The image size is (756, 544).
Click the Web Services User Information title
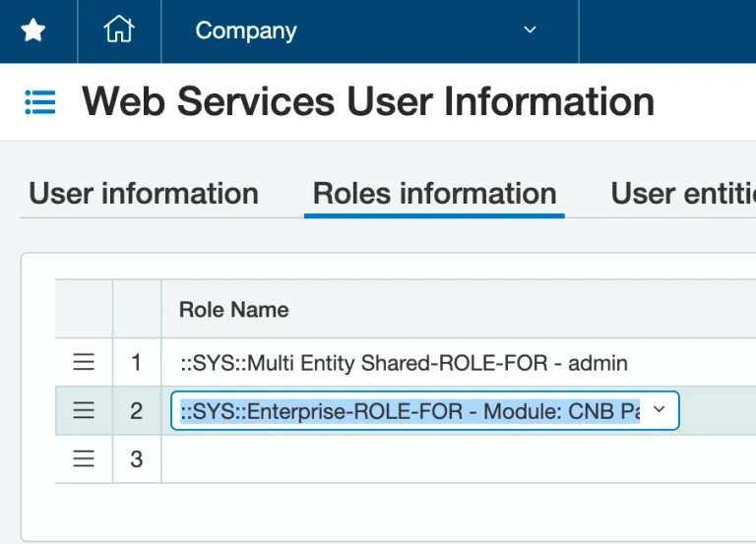click(368, 101)
